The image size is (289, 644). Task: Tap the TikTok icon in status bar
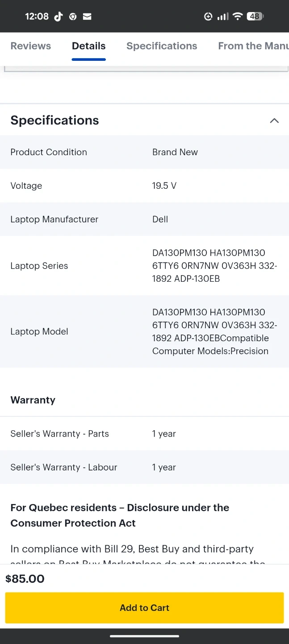click(x=59, y=17)
